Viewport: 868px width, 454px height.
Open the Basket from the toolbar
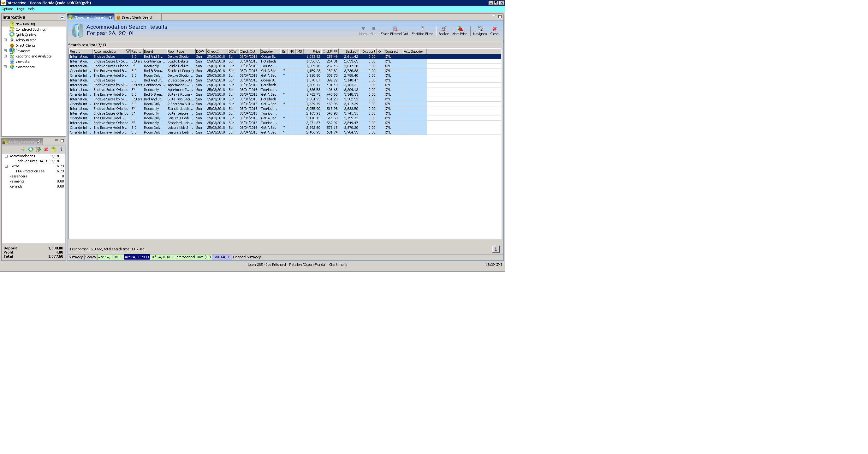pos(443,29)
